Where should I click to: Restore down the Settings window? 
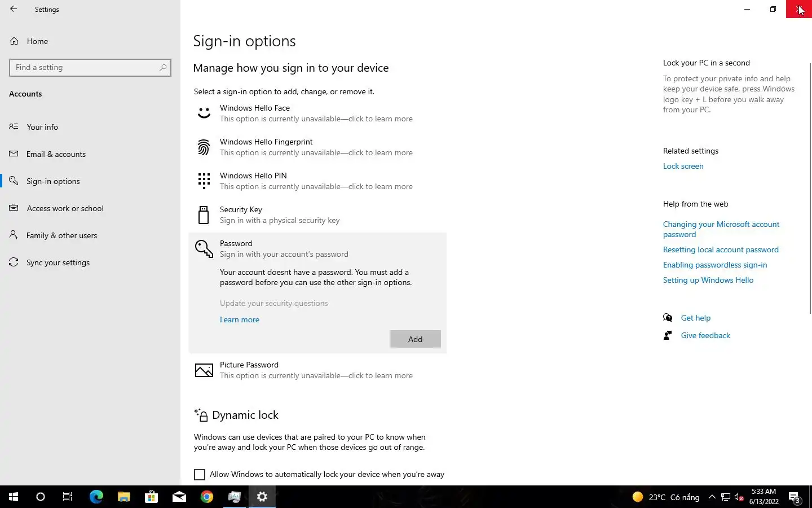(773, 9)
